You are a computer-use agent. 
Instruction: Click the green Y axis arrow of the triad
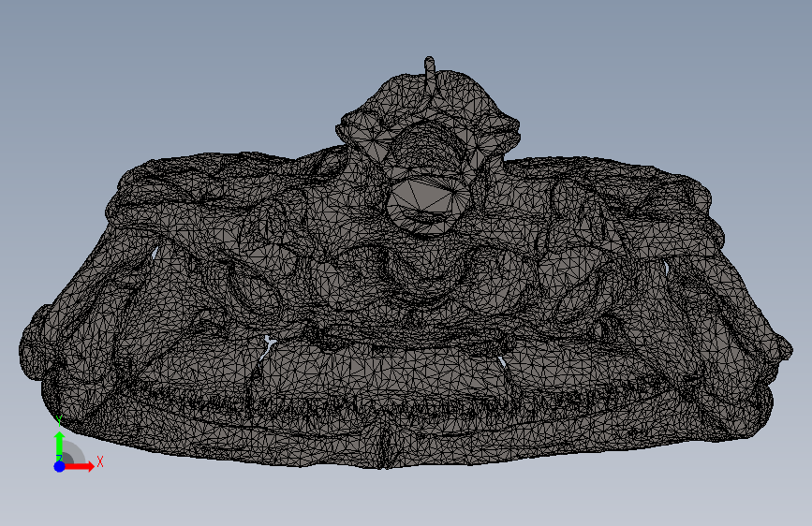pyautogui.click(x=59, y=446)
